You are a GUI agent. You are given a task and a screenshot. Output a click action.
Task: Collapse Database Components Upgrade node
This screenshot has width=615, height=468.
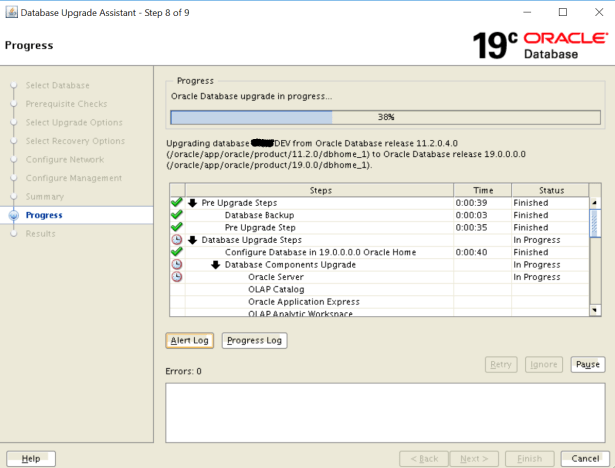pos(216,265)
